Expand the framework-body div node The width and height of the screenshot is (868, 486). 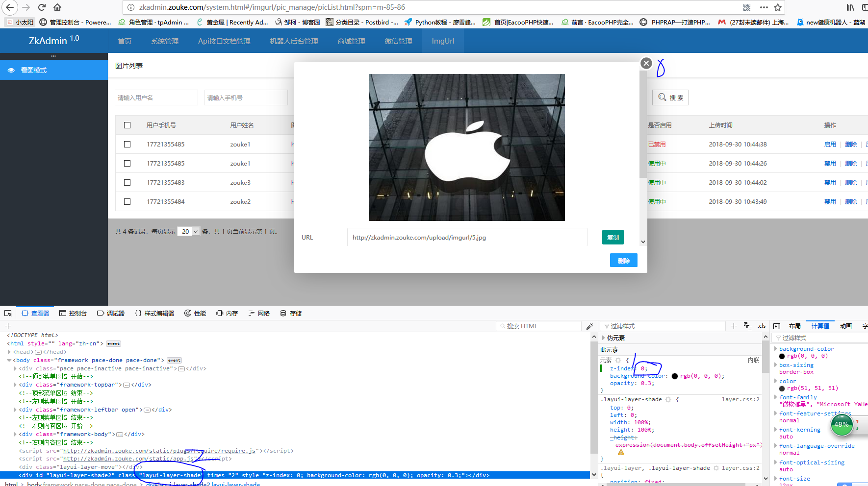point(15,434)
